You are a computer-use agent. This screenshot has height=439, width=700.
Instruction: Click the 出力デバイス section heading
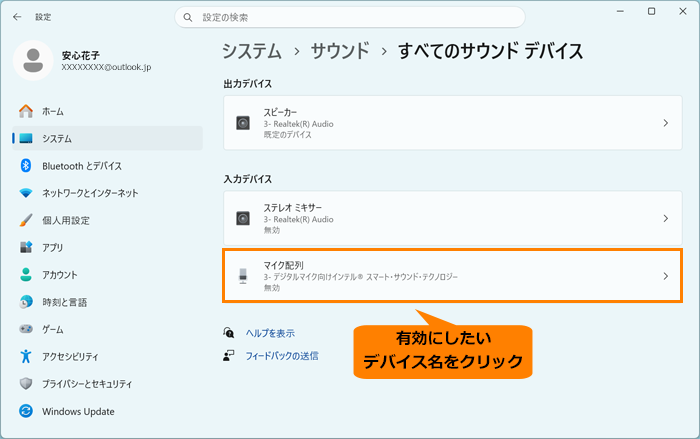tap(247, 84)
